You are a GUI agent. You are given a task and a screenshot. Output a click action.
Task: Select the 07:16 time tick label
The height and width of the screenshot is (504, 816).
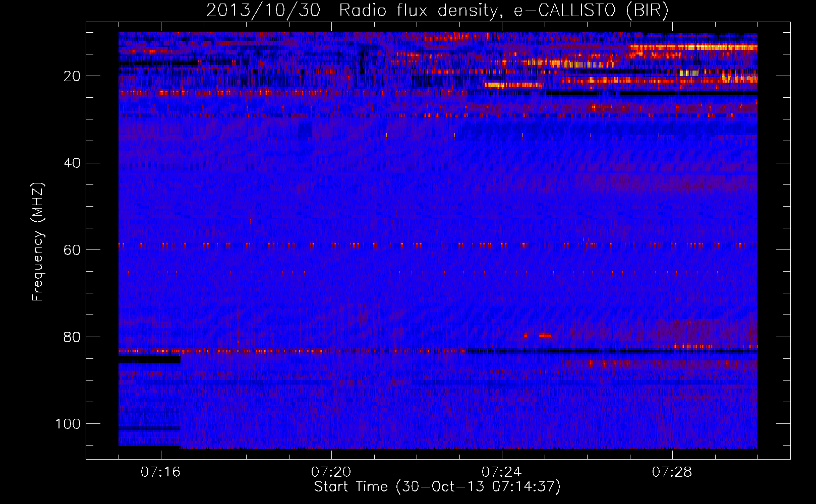coord(160,472)
